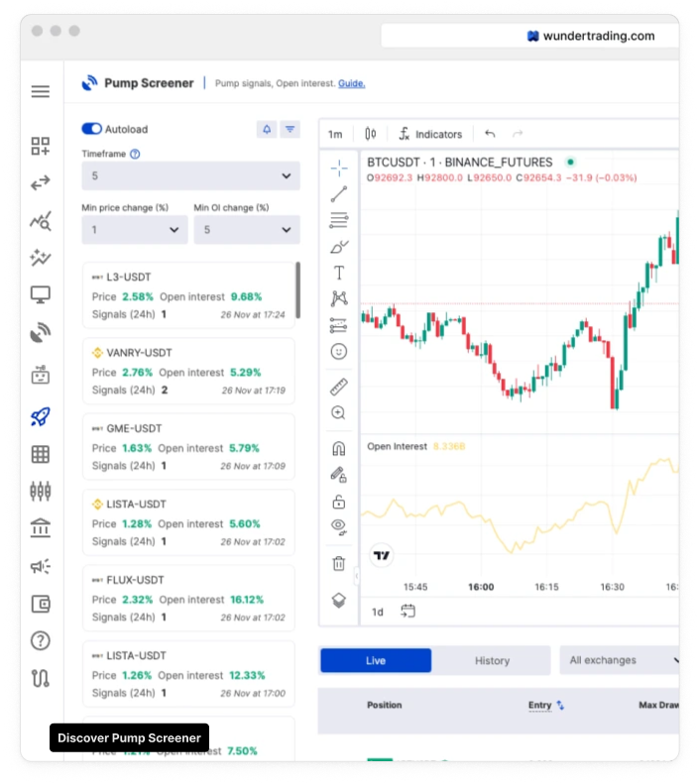This screenshot has height=784, width=698.
Task: Switch to the History tab
Action: (492, 660)
